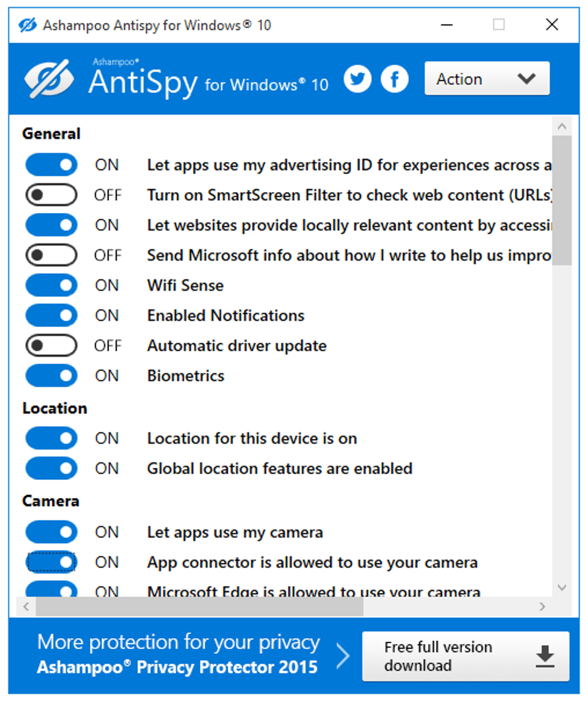The image size is (588, 701).
Task: Click the horizontal scrollbar right arrow
Action: point(542,606)
